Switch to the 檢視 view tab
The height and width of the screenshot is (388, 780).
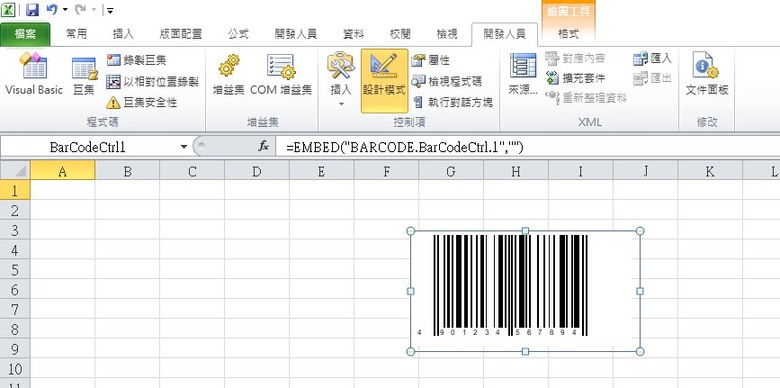pos(447,34)
